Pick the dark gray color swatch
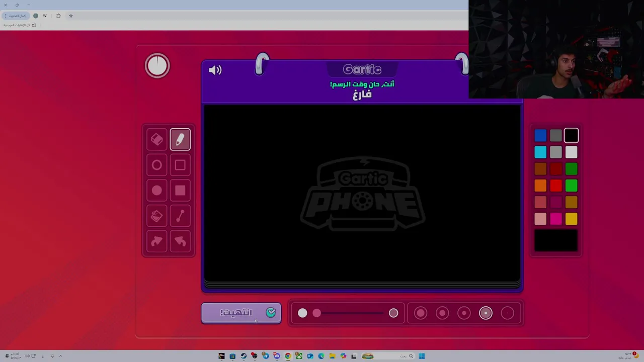 click(x=556, y=135)
